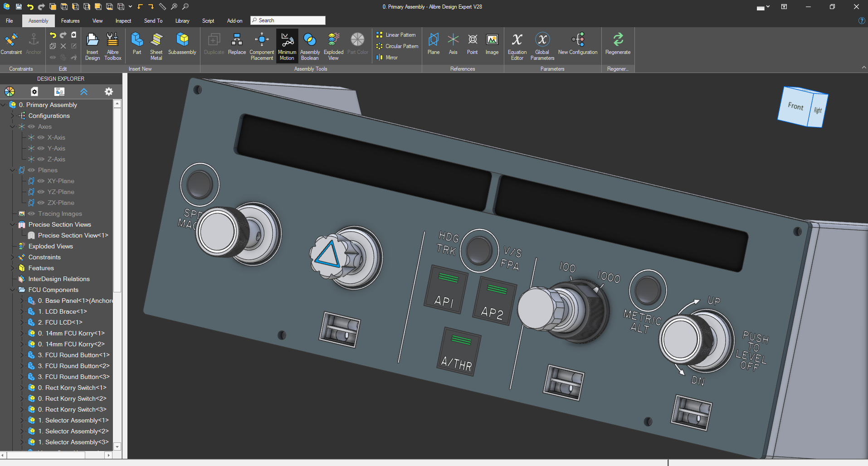Image resolution: width=868 pixels, height=466 pixels.
Task: Switch to the Features ribbon tab
Action: (70, 21)
